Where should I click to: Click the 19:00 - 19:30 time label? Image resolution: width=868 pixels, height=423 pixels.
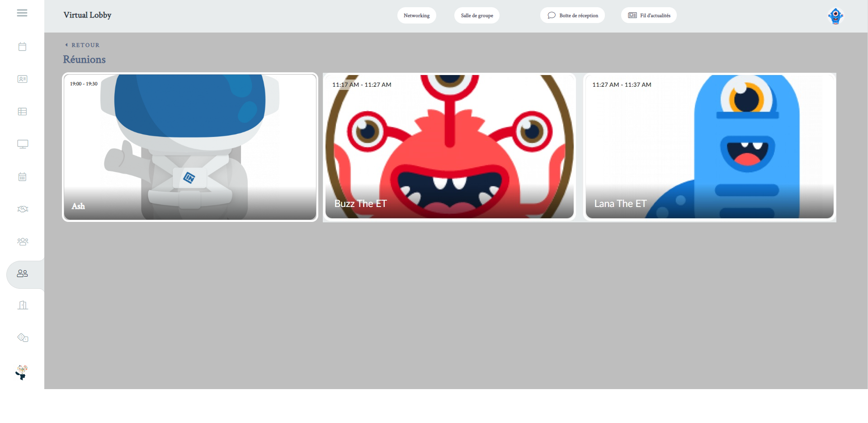(84, 84)
